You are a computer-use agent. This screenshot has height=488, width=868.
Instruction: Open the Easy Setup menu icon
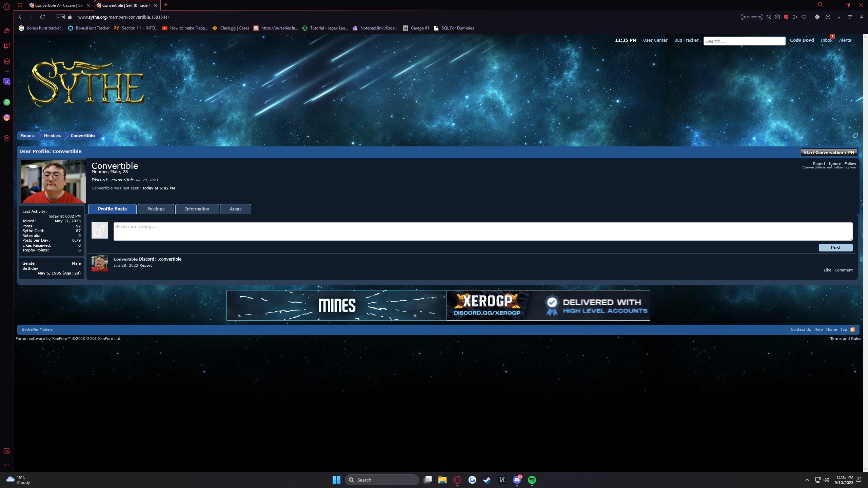pos(850,17)
